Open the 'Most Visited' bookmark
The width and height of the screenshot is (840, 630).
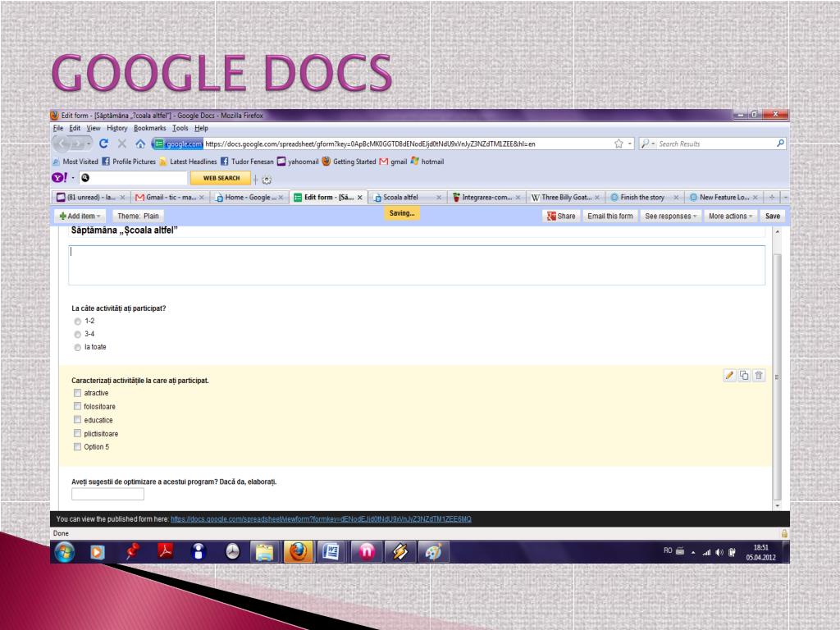75,162
